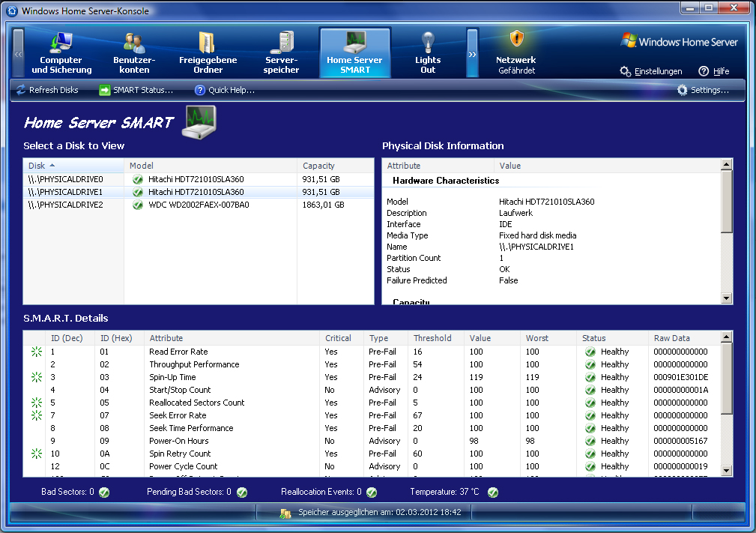This screenshot has width=756, height=533.
Task: Click raw data value 000901E301DE
Action: pos(681,377)
